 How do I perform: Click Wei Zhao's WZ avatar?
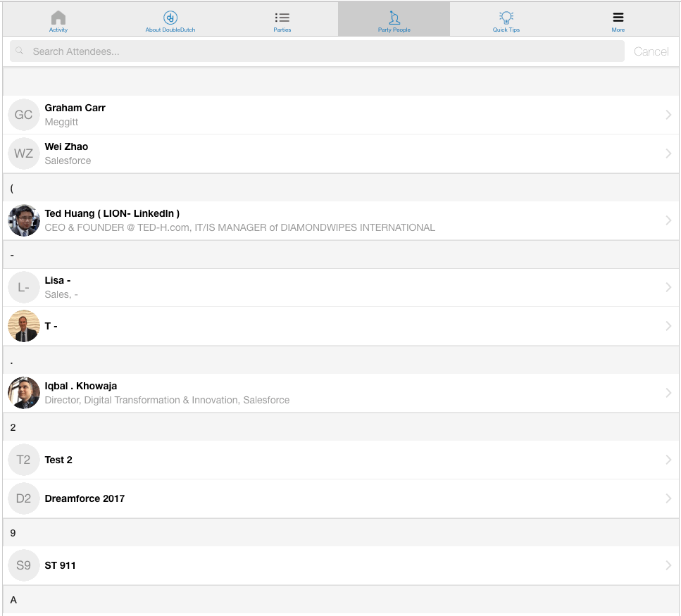(x=24, y=153)
